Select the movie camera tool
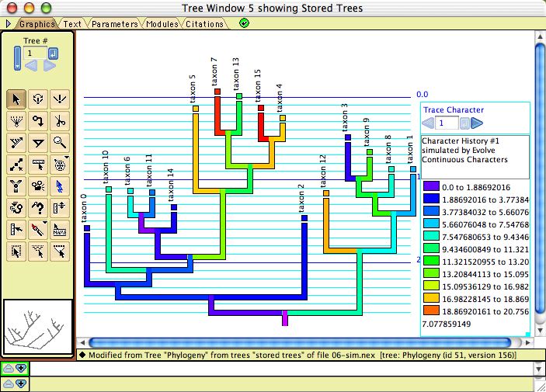The image size is (546, 392). tap(38, 186)
